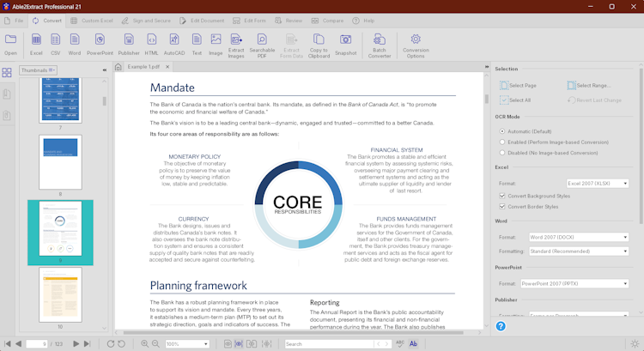Select the Image conversion icon

(x=216, y=39)
